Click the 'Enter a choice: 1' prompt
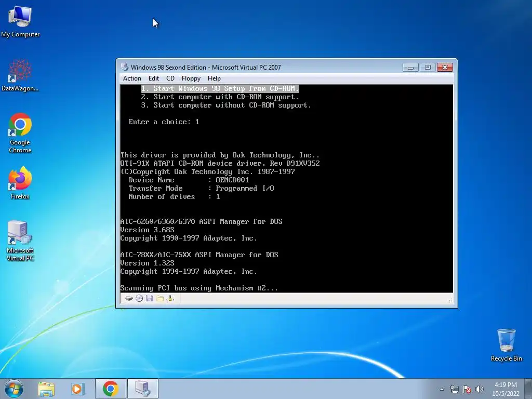532x399 pixels. point(164,122)
